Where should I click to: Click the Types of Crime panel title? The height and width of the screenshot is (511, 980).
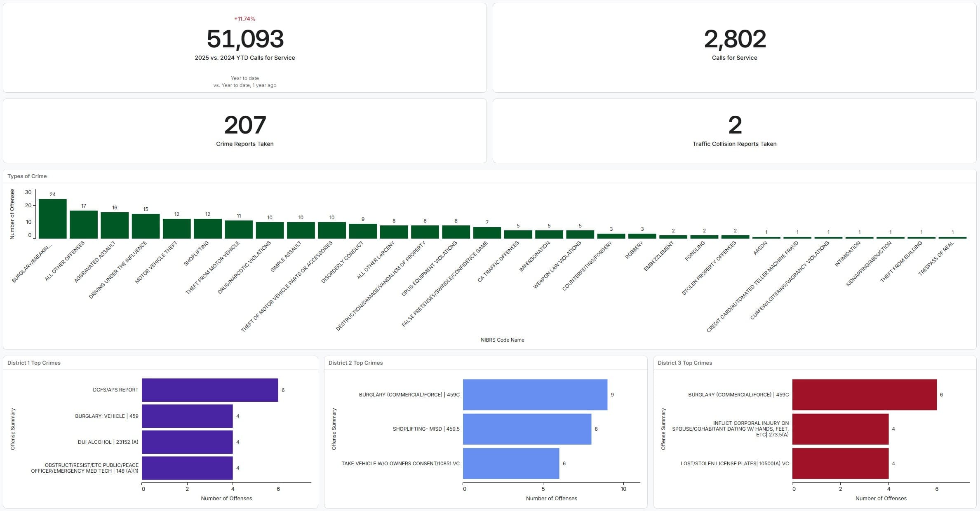pyautogui.click(x=27, y=176)
